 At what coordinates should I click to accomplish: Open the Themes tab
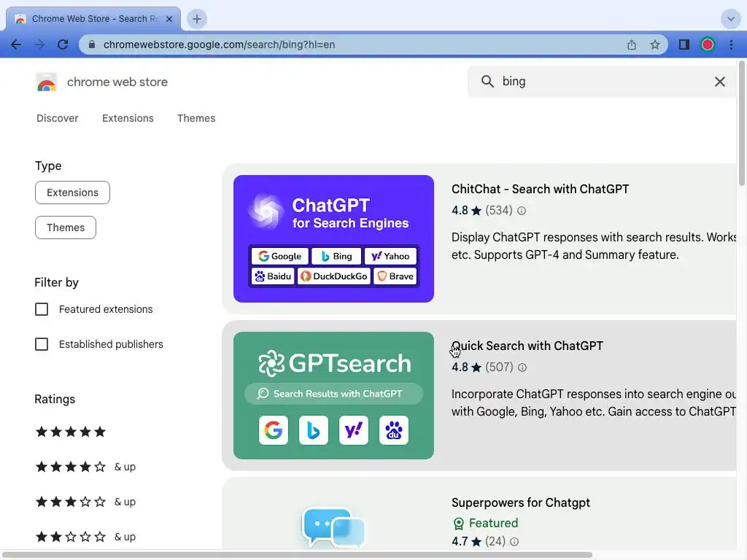click(196, 118)
